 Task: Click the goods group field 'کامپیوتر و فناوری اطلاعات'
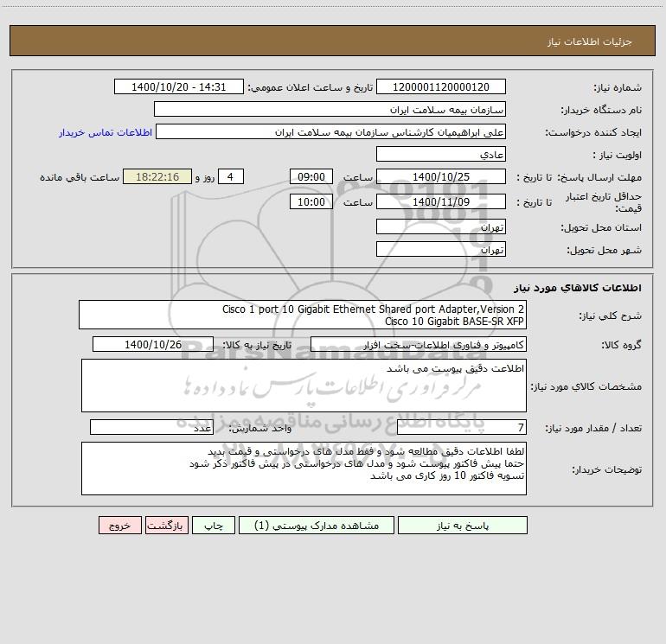[x=419, y=344]
